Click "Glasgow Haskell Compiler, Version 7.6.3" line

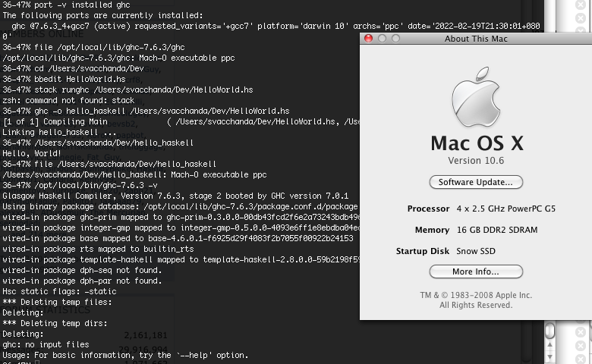pyautogui.click(x=175, y=196)
